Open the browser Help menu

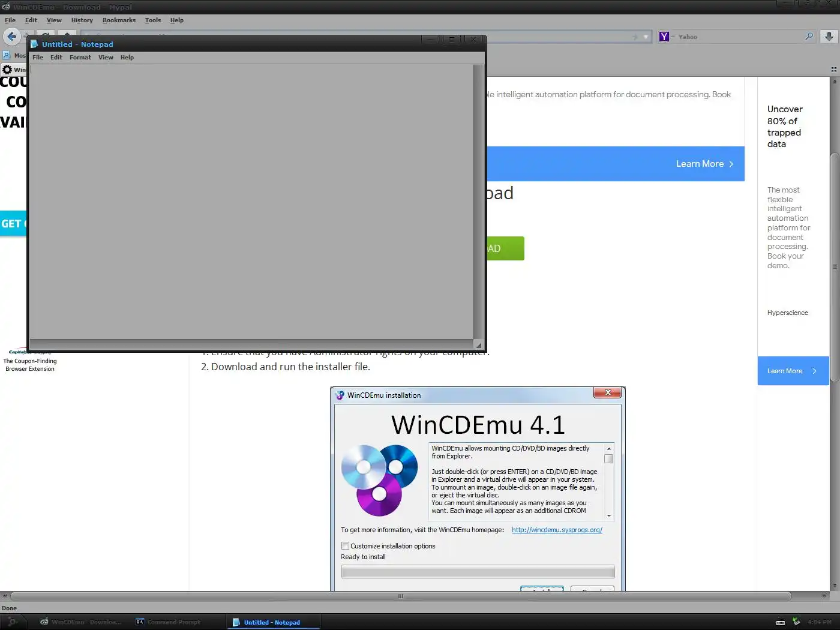pyautogui.click(x=176, y=20)
